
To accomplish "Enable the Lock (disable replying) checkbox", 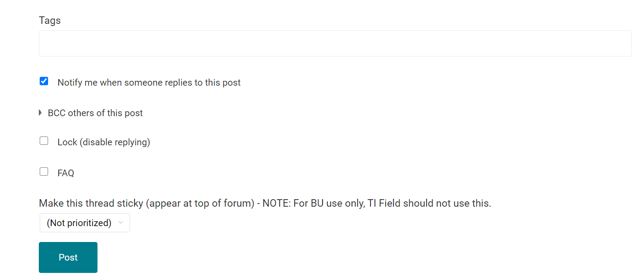I will [x=44, y=141].
